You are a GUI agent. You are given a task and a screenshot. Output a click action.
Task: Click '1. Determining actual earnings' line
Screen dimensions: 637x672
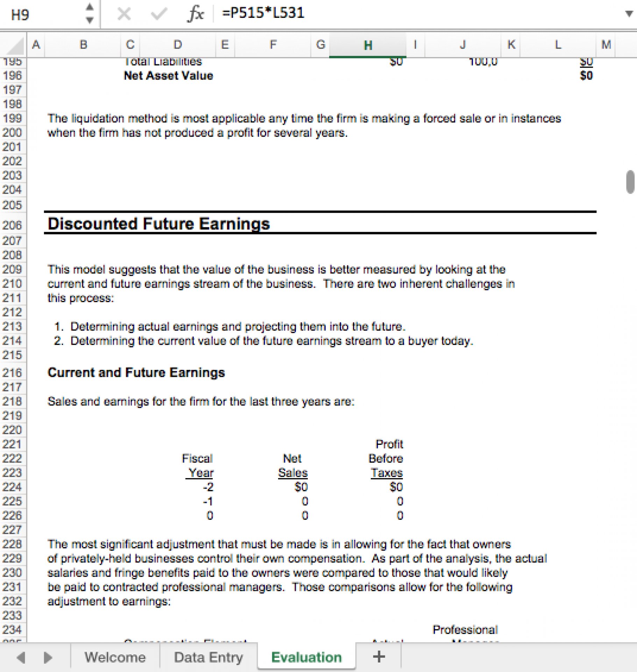click(229, 327)
